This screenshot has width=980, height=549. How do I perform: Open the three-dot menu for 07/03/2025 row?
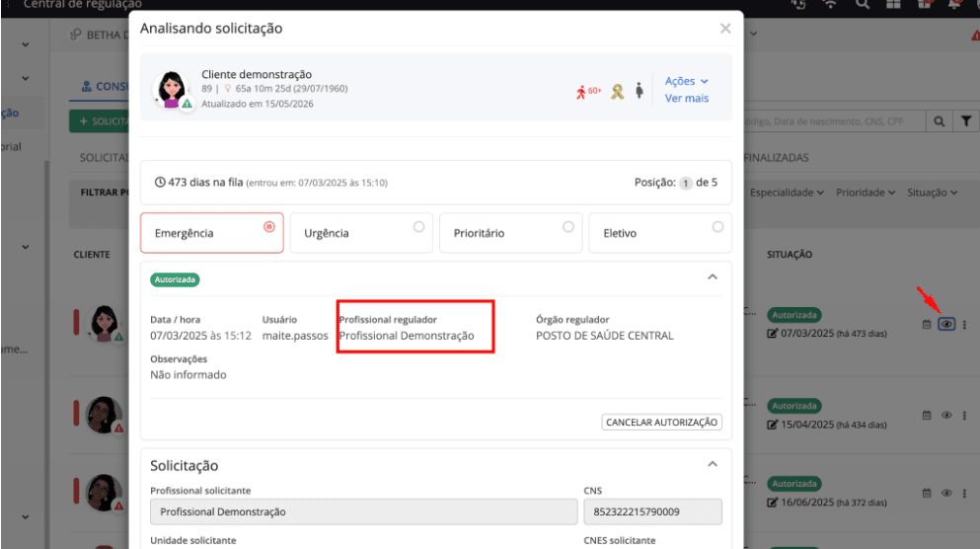pyautogui.click(x=964, y=325)
